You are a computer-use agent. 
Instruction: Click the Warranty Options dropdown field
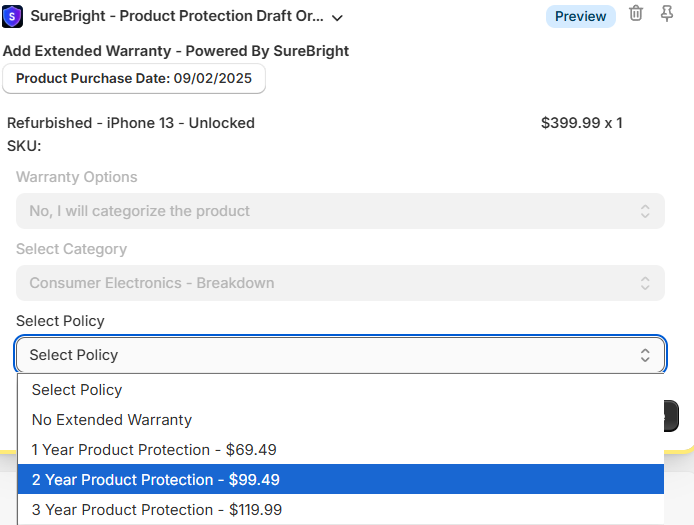pyautogui.click(x=340, y=211)
